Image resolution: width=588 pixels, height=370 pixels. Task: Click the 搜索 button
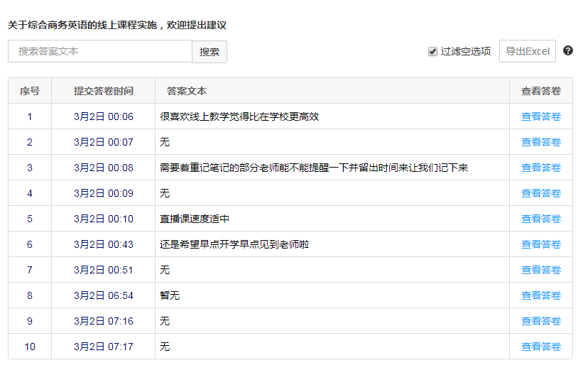pyautogui.click(x=209, y=52)
